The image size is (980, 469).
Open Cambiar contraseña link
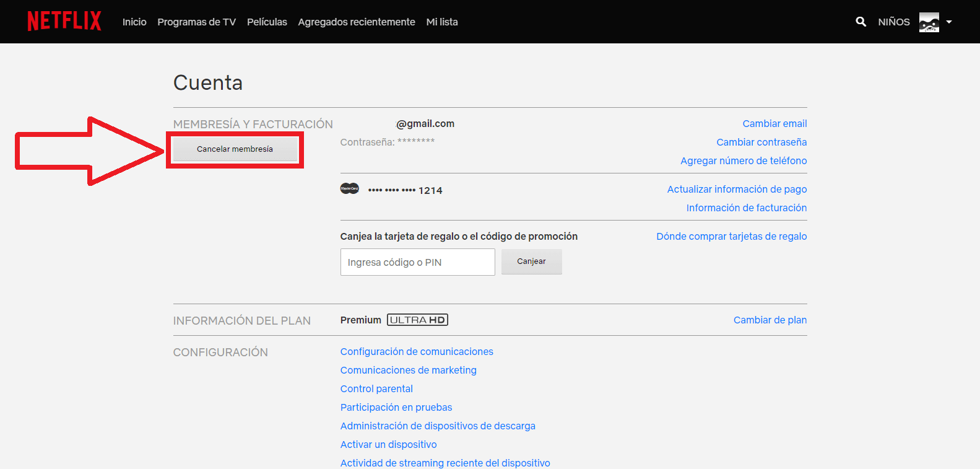(761, 142)
